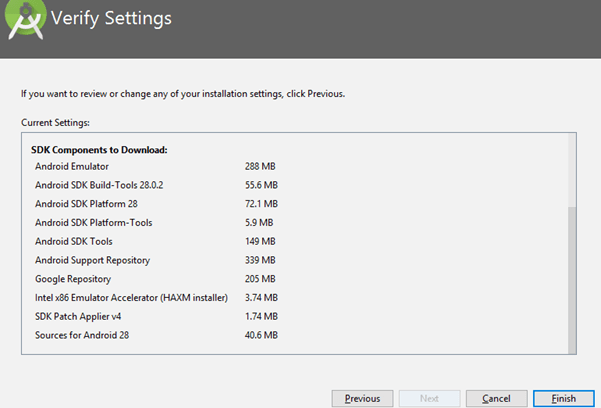The image size is (601, 408).
Task: Go back with the Previous button
Action: (362, 399)
